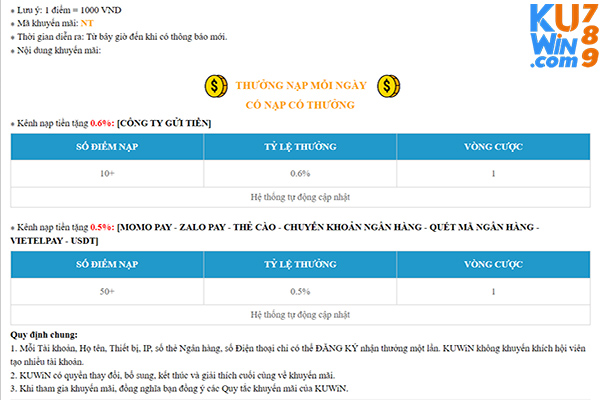This screenshot has height=400, width=600.
Task: Click second table's 'SỐ ĐIỂM NẠP' header
Action: pos(107,264)
